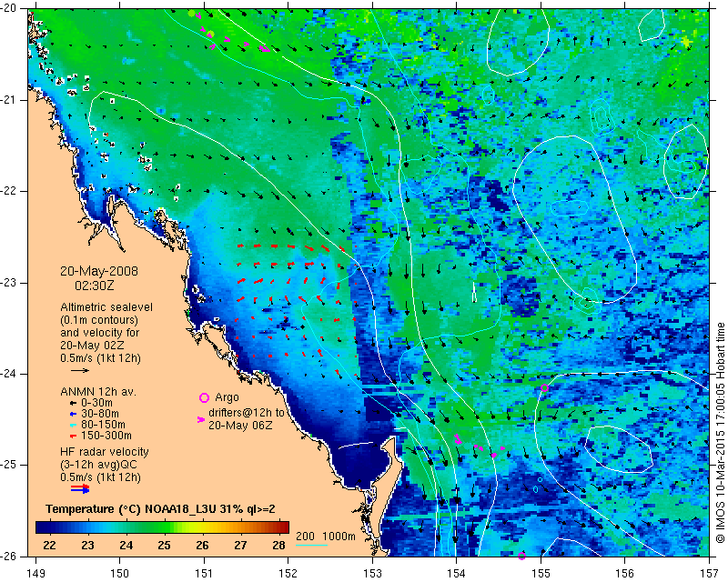Click the magenta Argo circle legend symbol
Viewport: 728px width, 582px height.
click(204, 397)
